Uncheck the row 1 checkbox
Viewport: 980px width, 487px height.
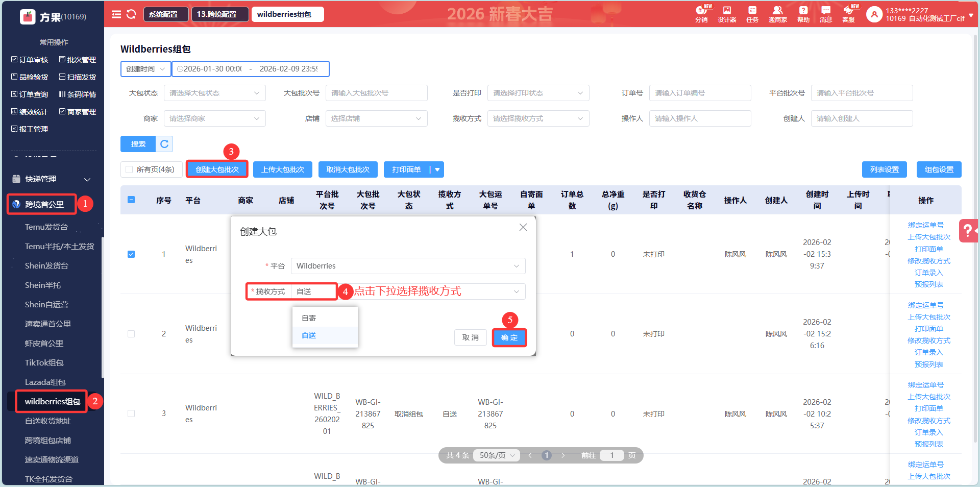[x=131, y=254]
